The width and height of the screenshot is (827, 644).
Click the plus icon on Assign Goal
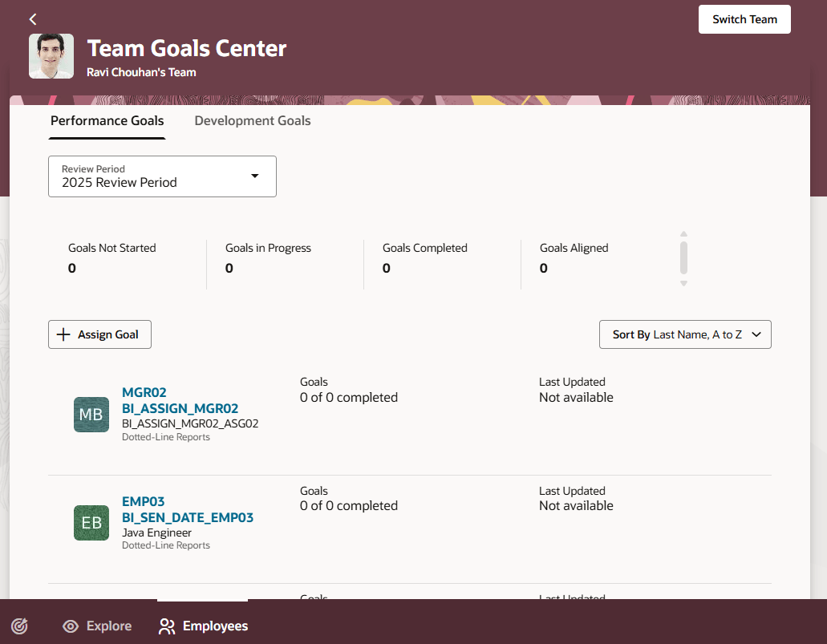tap(64, 334)
